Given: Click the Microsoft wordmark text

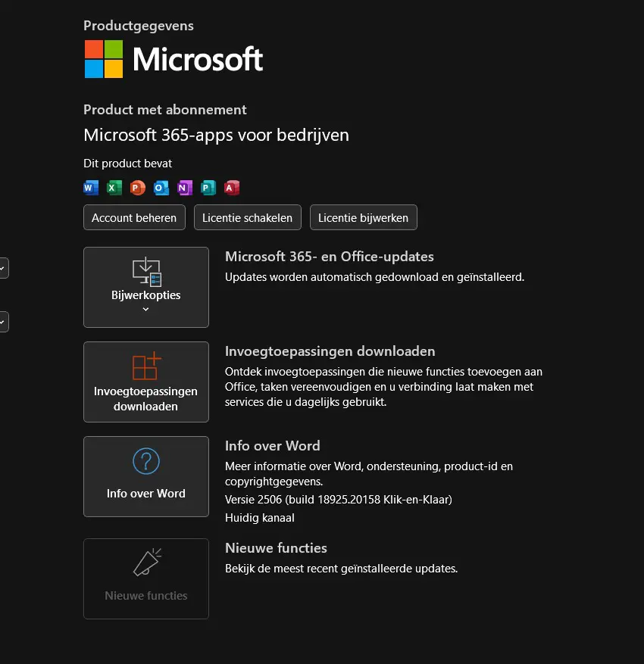Looking at the screenshot, I should pyautogui.click(x=198, y=59).
